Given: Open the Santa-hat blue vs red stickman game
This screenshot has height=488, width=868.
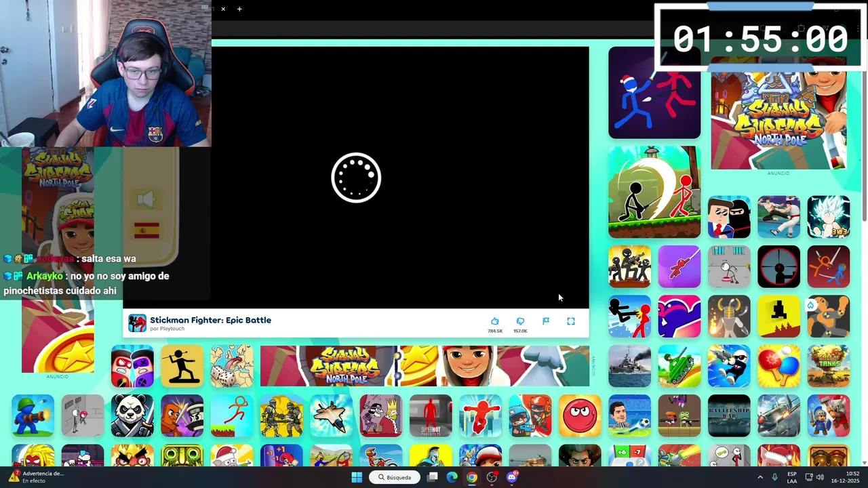Looking at the screenshot, I should tap(654, 93).
